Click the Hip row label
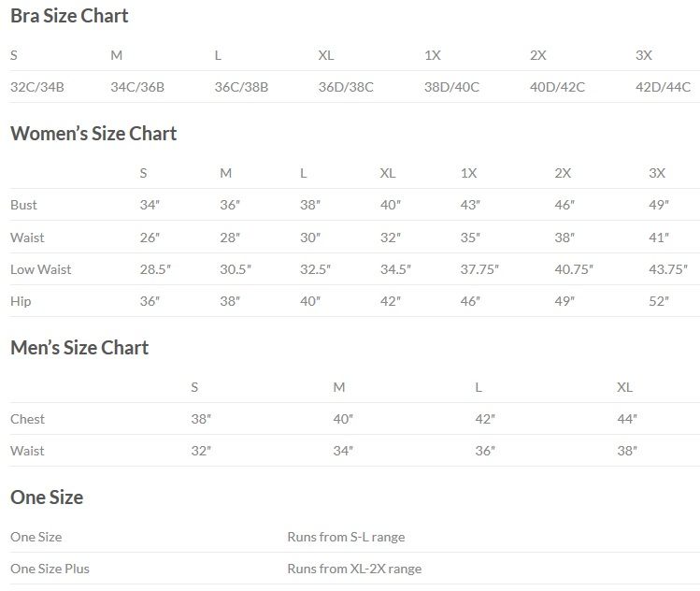 (21, 301)
